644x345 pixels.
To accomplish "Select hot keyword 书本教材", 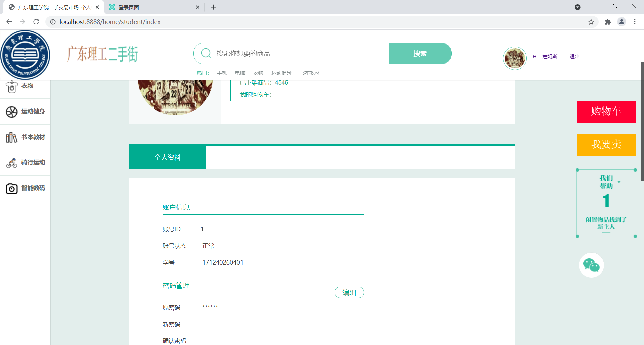I will (x=310, y=73).
